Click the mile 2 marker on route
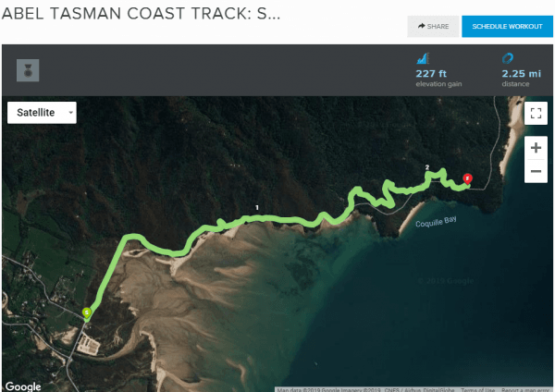555x392 pixels. (427, 167)
